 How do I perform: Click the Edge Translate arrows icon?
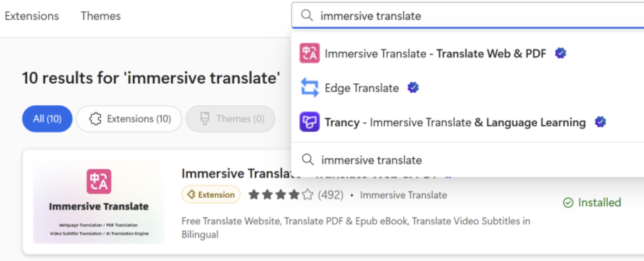click(309, 88)
